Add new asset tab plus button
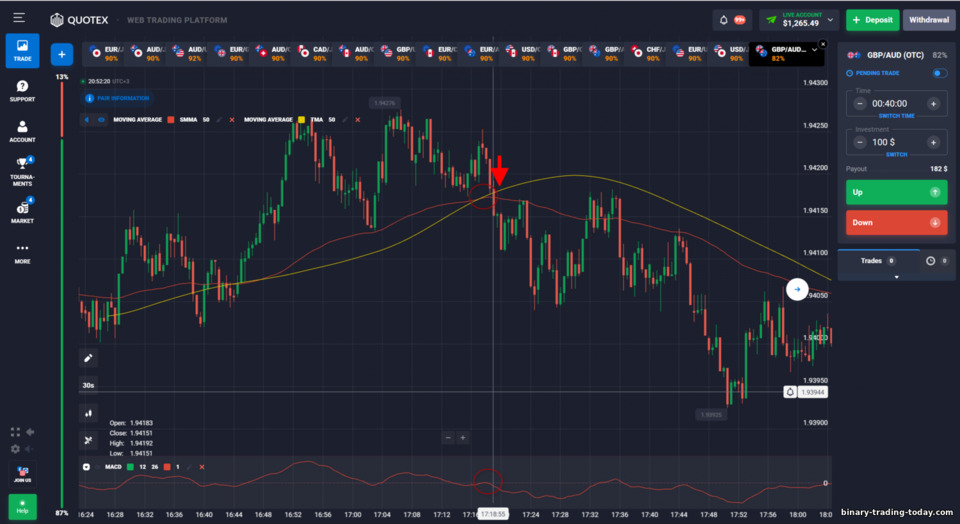Screen dimensions: 960x524 point(62,54)
